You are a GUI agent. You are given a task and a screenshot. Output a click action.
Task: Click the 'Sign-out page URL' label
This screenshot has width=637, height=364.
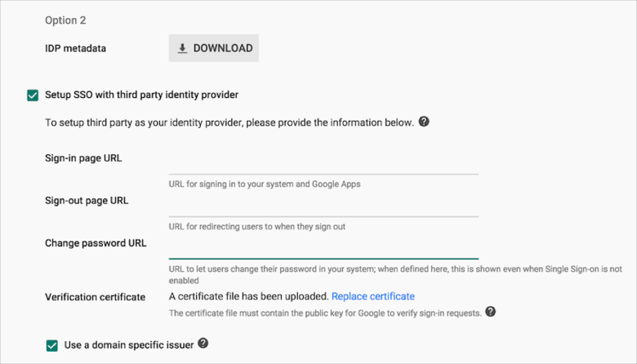click(x=87, y=200)
